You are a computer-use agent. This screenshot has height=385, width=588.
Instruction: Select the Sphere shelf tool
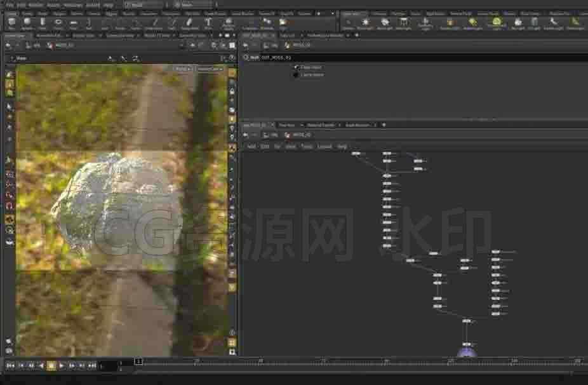coord(27,24)
